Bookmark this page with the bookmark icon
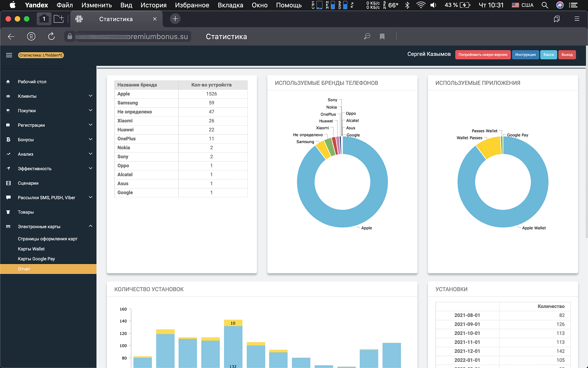 click(x=382, y=36)
